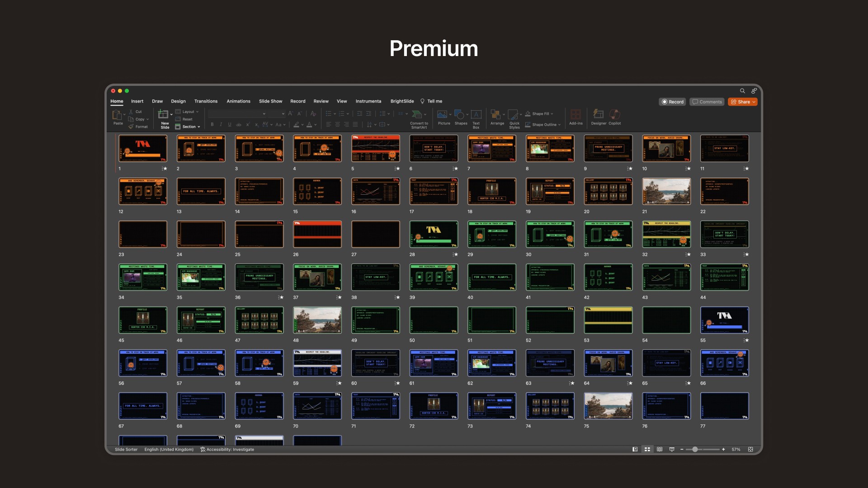Open the Comments button
The width and height of the screenshot is (868, 488).
click(707, 102)
